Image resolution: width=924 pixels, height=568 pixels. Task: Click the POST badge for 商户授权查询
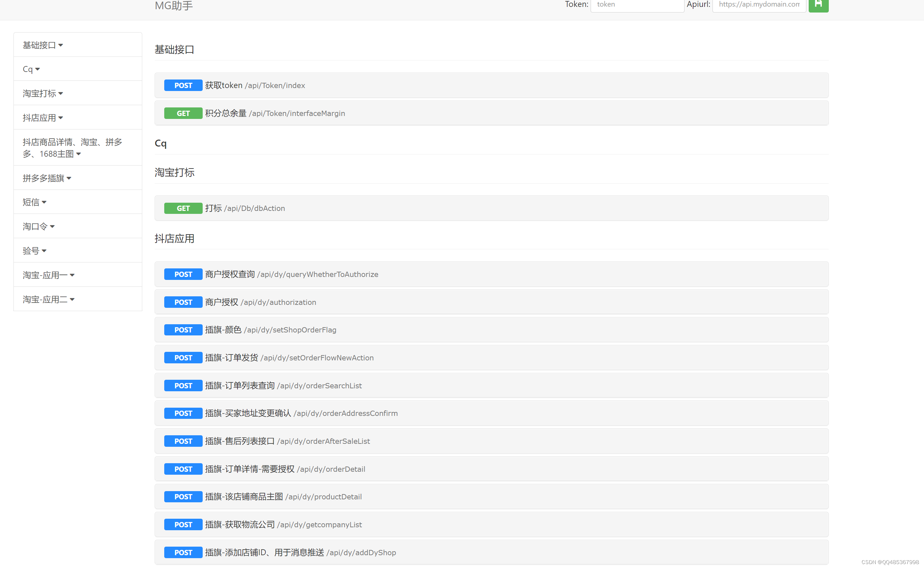[x=183, y=274]
